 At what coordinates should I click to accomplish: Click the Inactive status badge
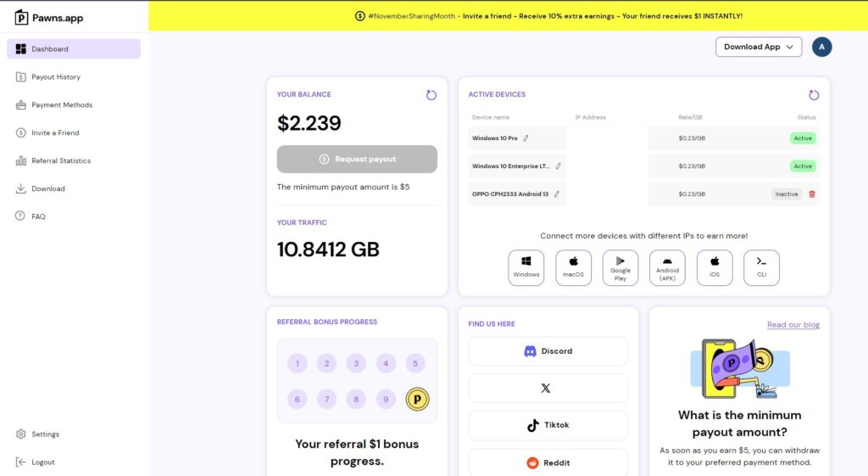(787, 194)
